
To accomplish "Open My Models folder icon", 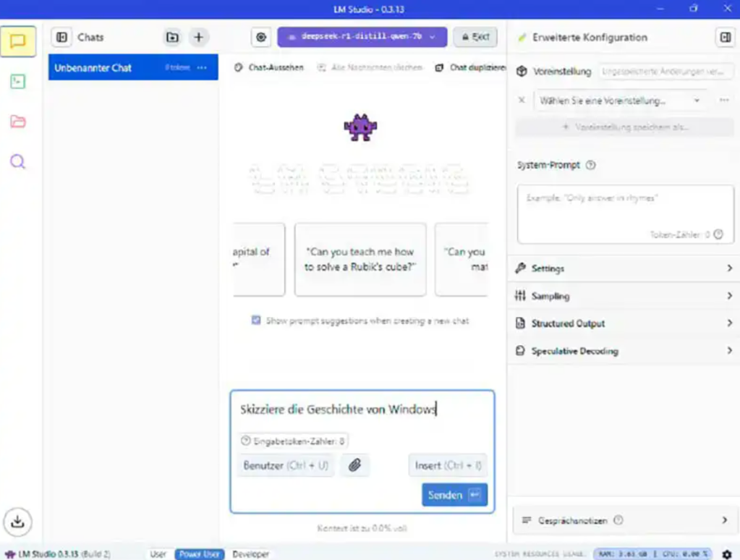I will pos(18,122).
